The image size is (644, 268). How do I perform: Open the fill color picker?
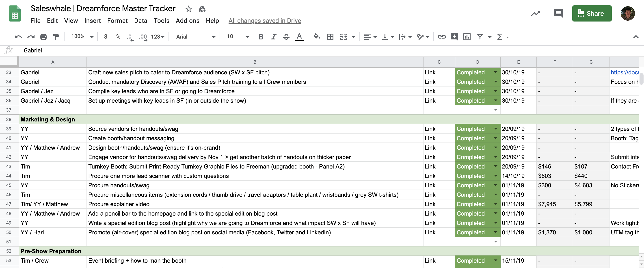tap(316, 37)
